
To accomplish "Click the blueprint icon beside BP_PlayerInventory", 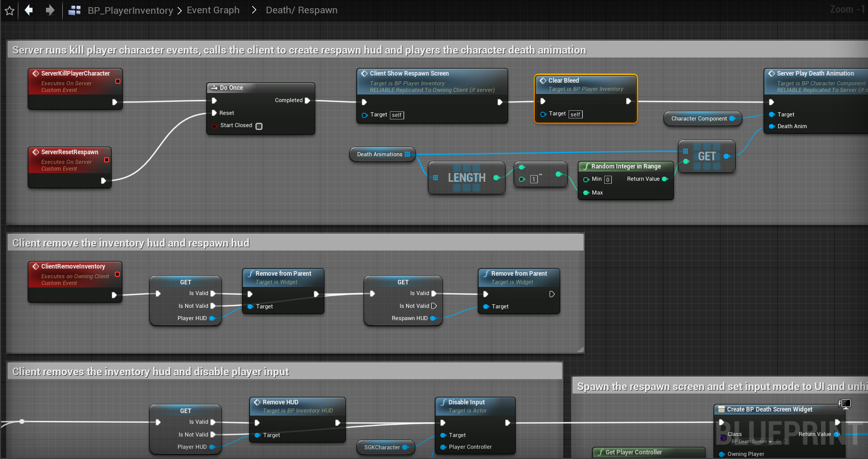I will point(75,10).
